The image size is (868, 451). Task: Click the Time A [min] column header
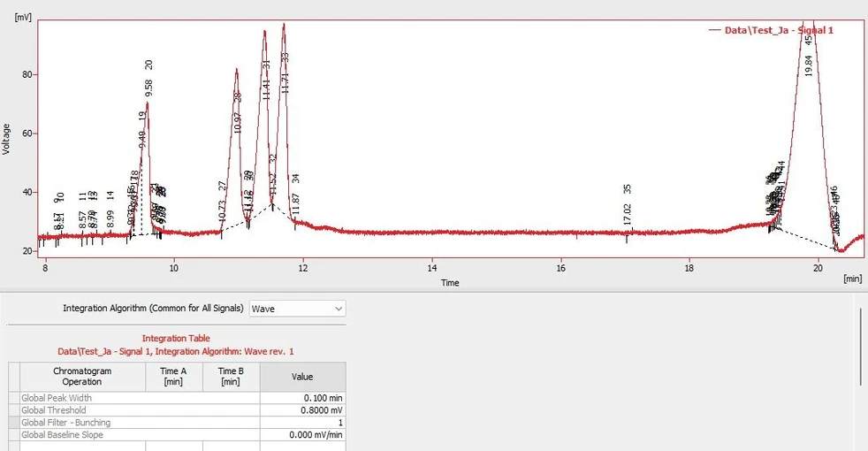(x=174, y=376)
